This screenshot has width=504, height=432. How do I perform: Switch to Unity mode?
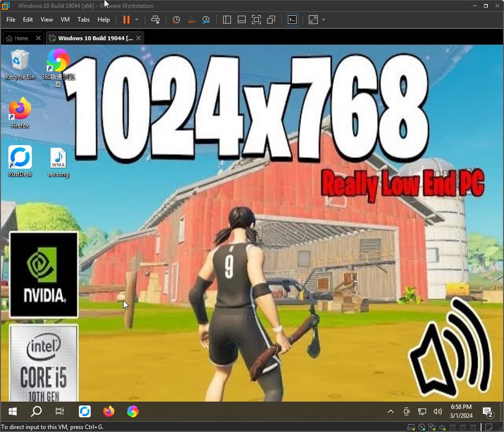(x=271, y=20)
